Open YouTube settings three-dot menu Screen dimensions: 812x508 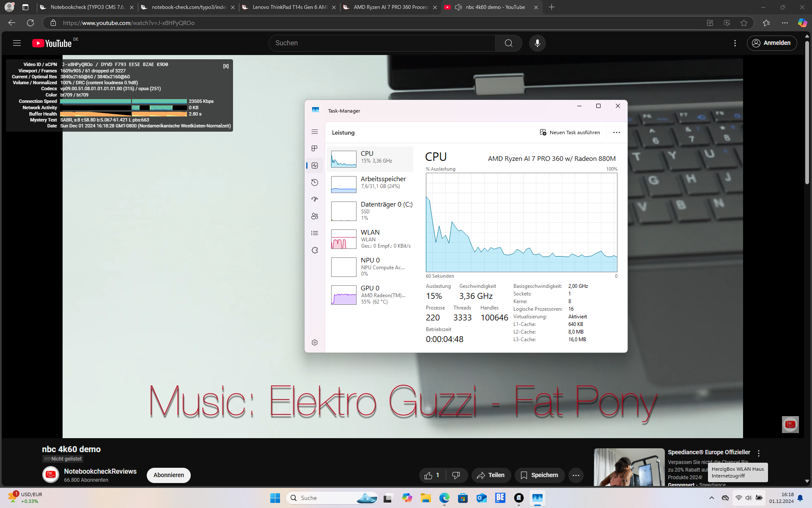click(x=735, y=43)
